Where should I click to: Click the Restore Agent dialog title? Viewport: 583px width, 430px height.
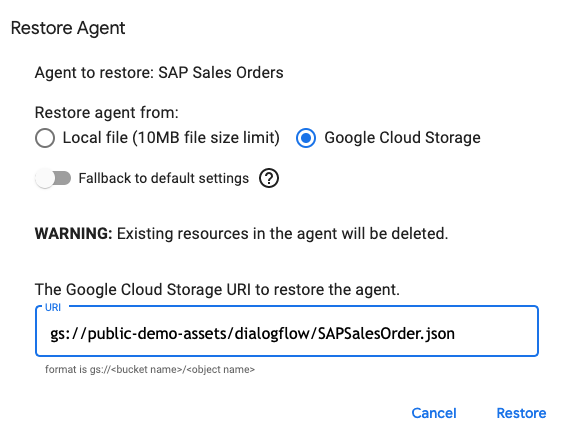point(68,28)
